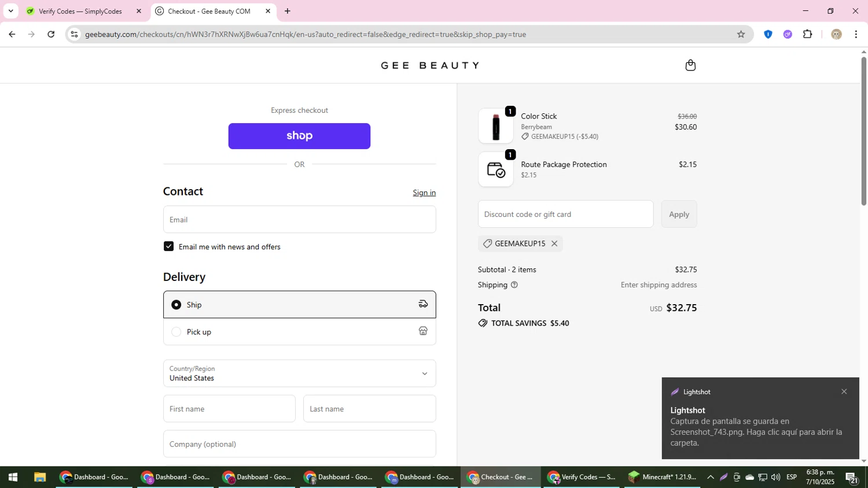Select the Ship delivery option
This screenshot has width=868, height=488.
(299, 305)
